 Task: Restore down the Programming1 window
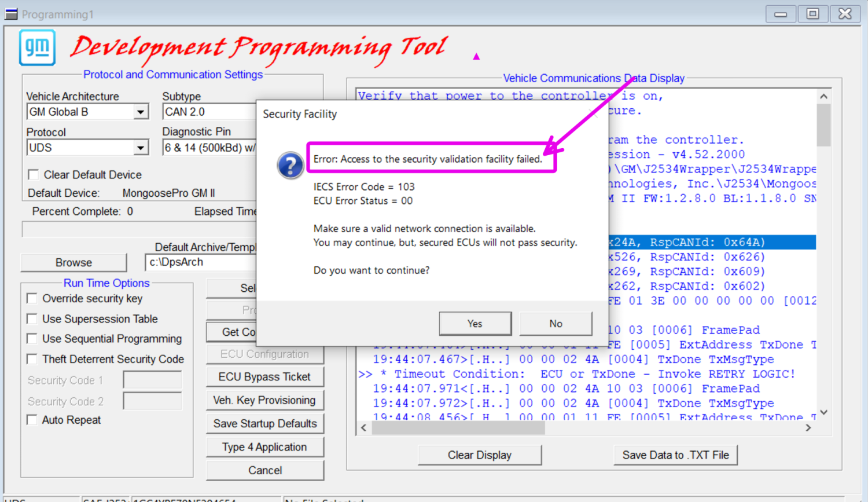pos(812,14)
